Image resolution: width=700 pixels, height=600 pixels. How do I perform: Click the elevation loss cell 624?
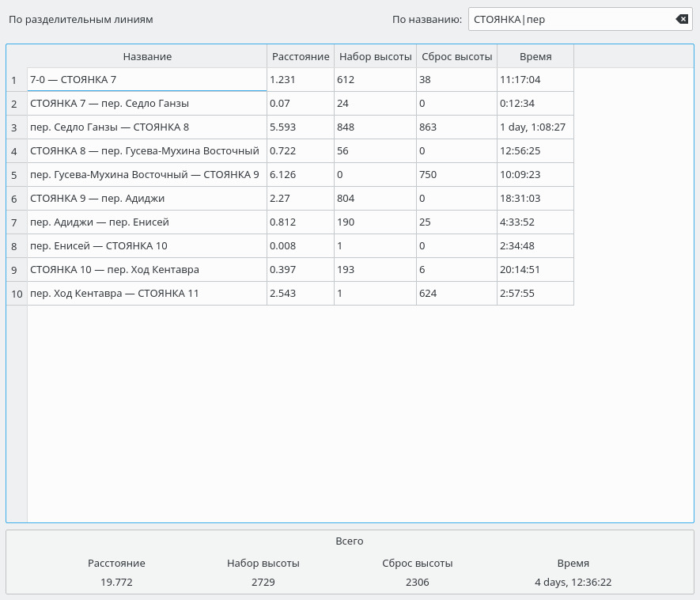point(456,294)
